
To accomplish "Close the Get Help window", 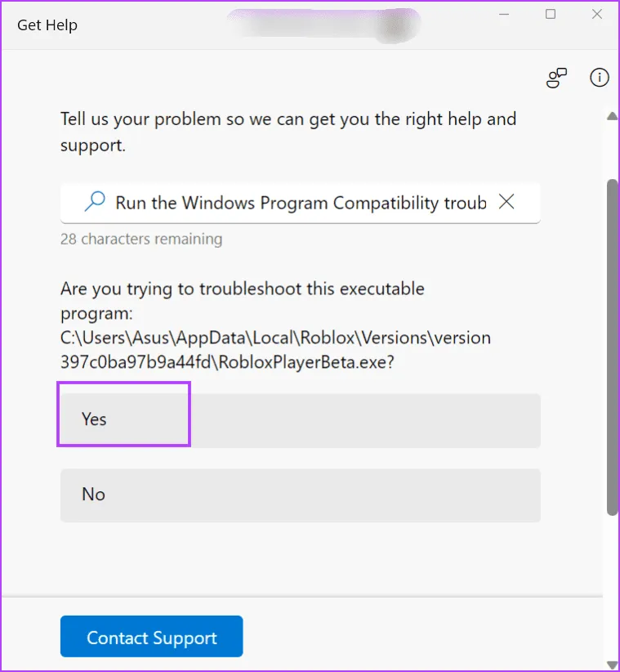I will [595, 15].
